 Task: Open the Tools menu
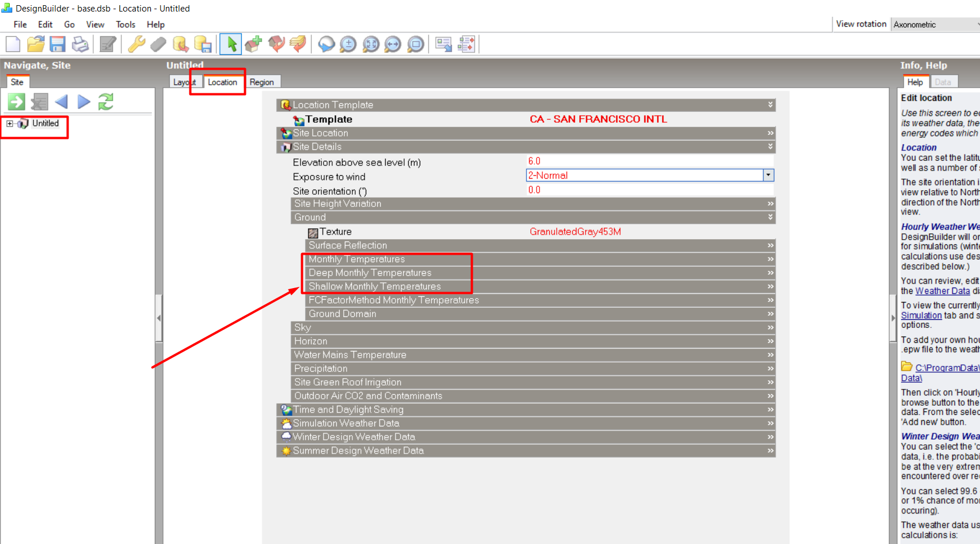pyautogui.click(x=126, y=25)
